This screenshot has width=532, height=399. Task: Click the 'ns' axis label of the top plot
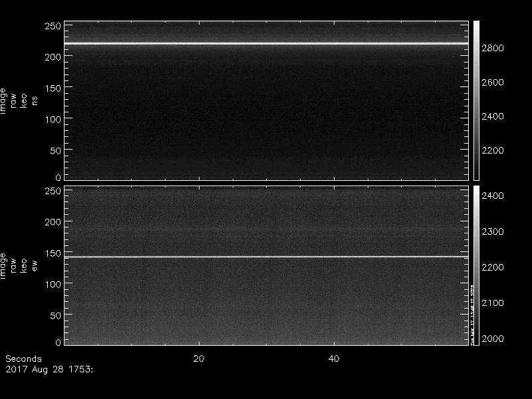(x=35, y=100)
